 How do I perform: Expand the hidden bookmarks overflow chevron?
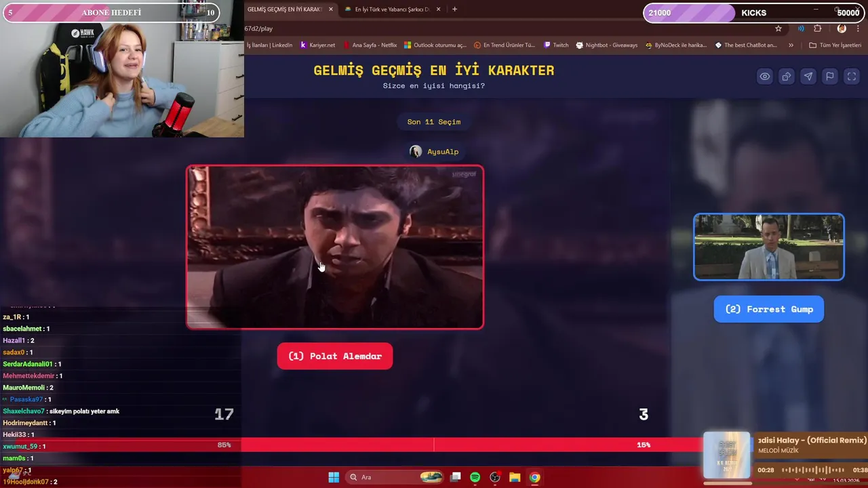(x=791, y=45)
